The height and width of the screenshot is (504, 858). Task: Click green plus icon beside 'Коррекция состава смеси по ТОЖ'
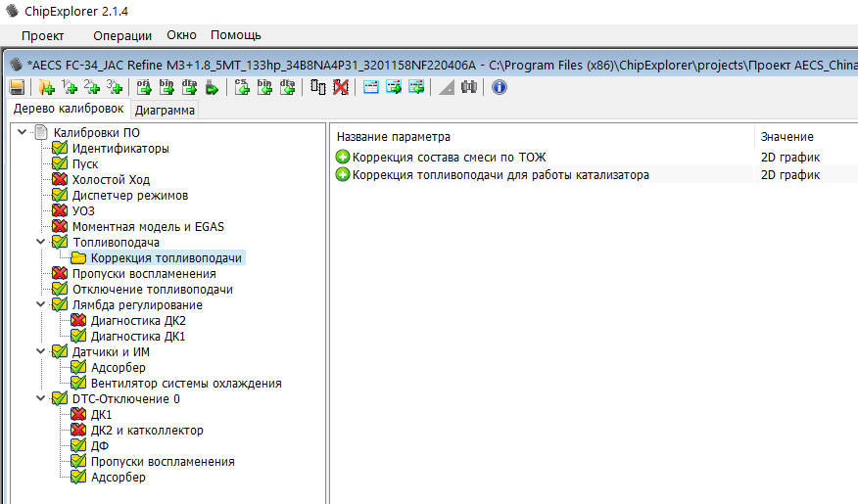[342, 157]
